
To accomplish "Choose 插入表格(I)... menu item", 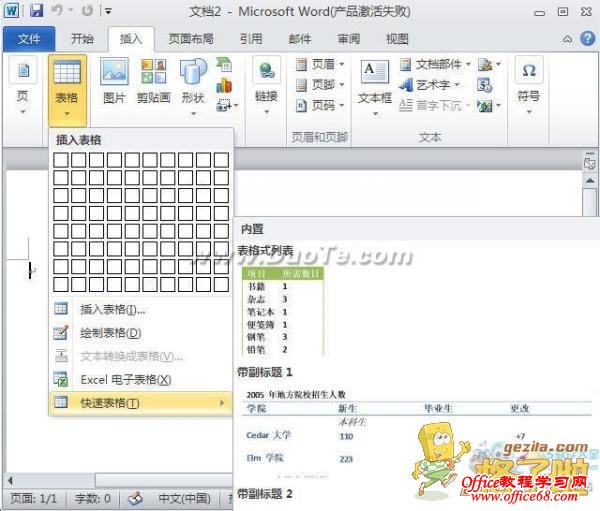I will [141, 309].
